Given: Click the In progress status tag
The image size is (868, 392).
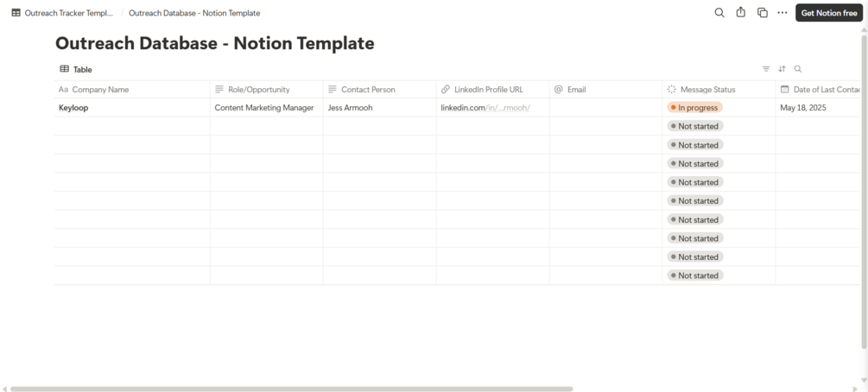Looking at the screenshot, I should (695, 108).
